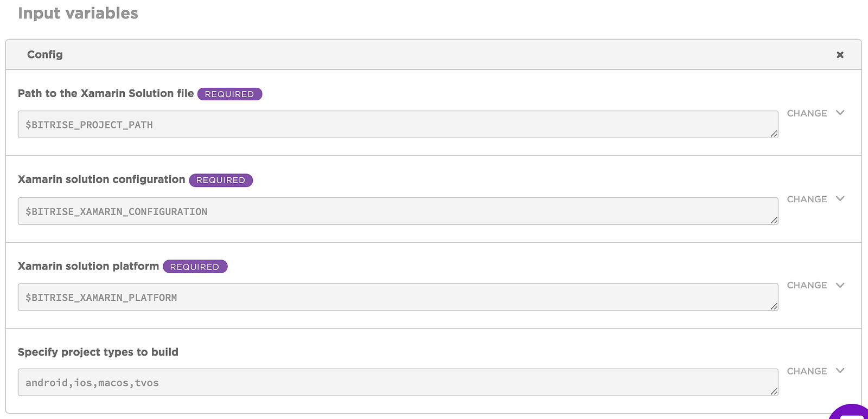Click the project types to build field
The height and width of the screenshot is (419, 868).
click(x=398, y=383)
